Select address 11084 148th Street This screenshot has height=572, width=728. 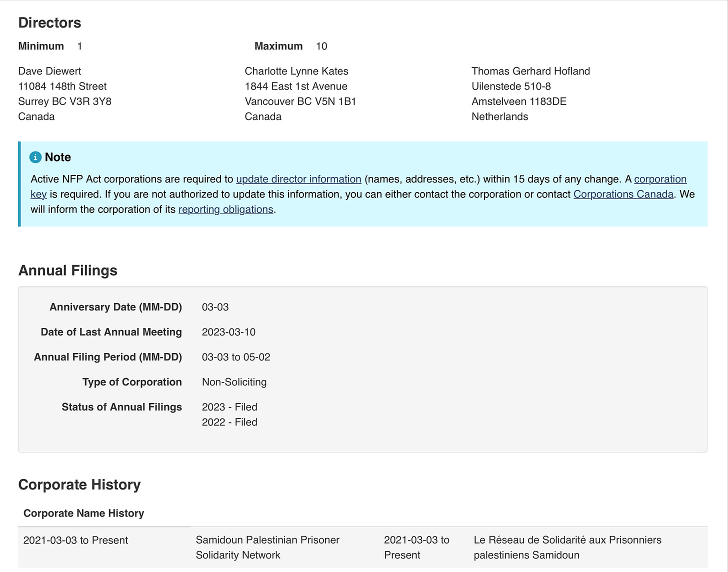(x=62, y=86)
